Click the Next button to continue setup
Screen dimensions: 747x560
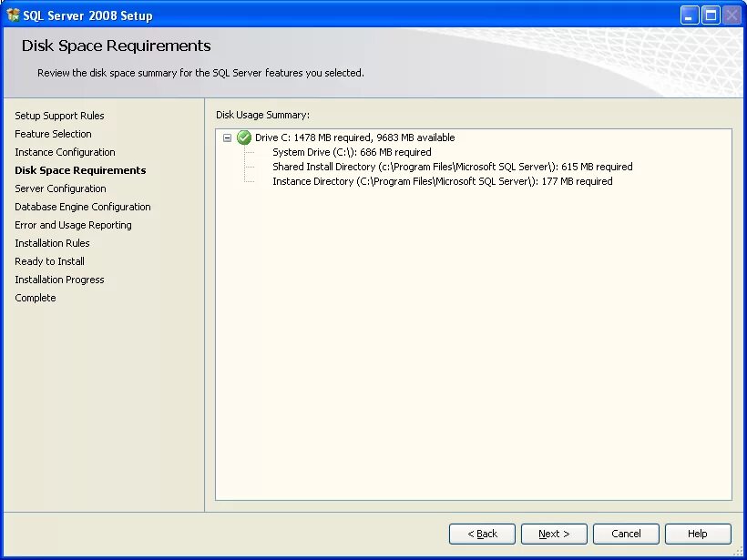[554, 534]
